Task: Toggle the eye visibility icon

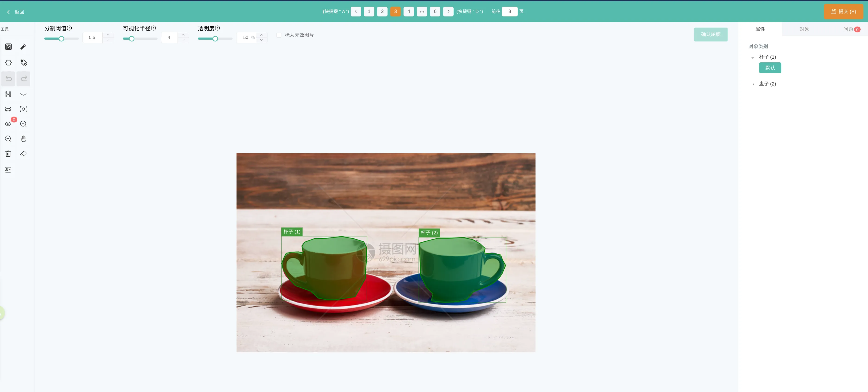Action: [x=8, y=124]
